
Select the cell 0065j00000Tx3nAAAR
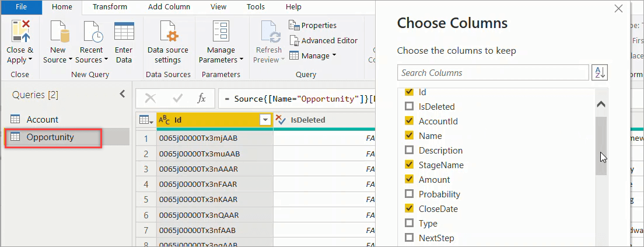click(215, 169)
